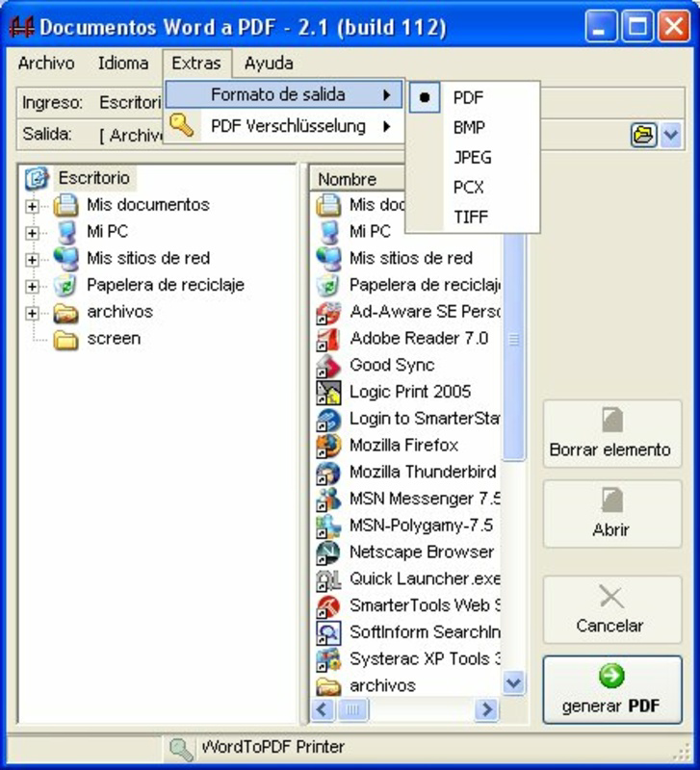Image resolution: width=700 pixels, height=770 pixels.
Task: Click the Good Sync icon in the list
Action: [x=328, y=366]
